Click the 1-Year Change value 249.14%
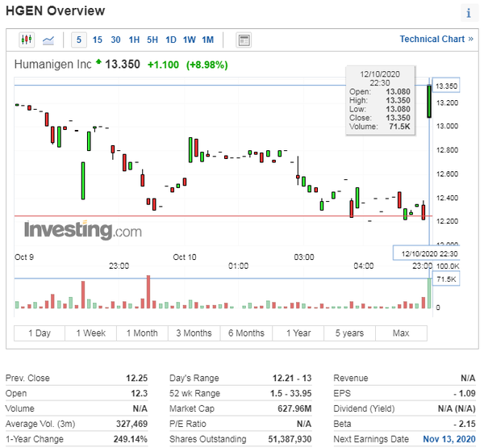484x448 pixels. 131,439
